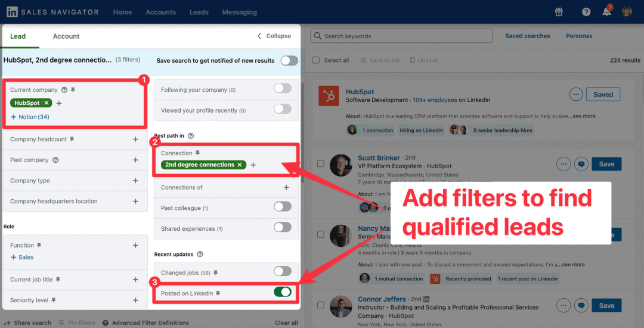The image size is (644, 328).
Task: Open Leads in top navigation
Action: click(x=199, y=13)
